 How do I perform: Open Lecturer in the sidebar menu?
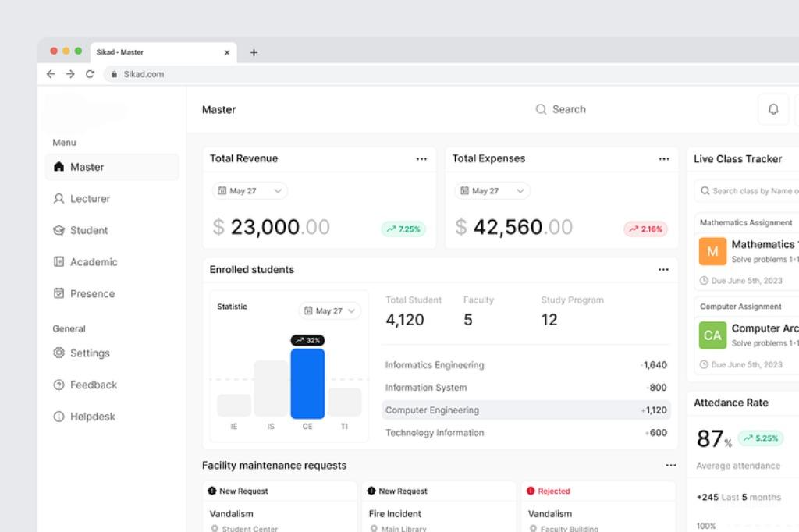(x=90, y=199)
